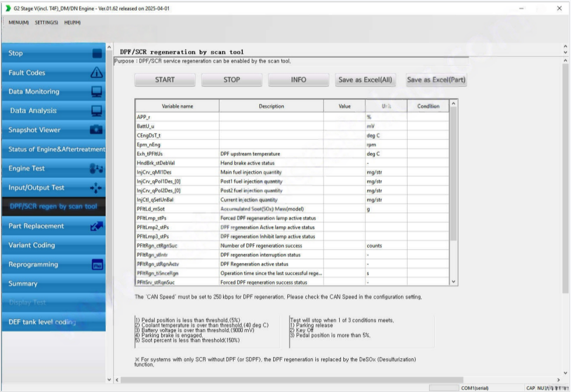This screenshot has height=392, width=571.
Task: Click the Reprogramming chip icon
Action: [x=97, y=265]
